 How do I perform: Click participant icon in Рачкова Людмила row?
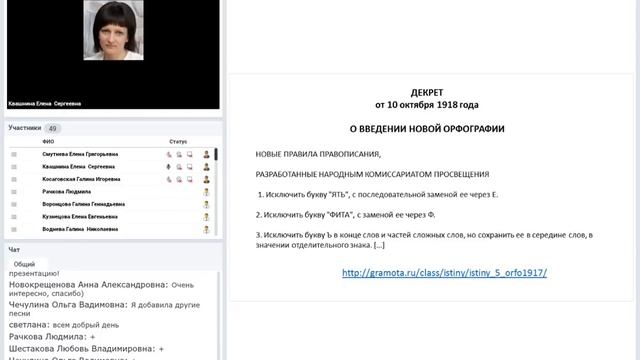tap(207, 192)
